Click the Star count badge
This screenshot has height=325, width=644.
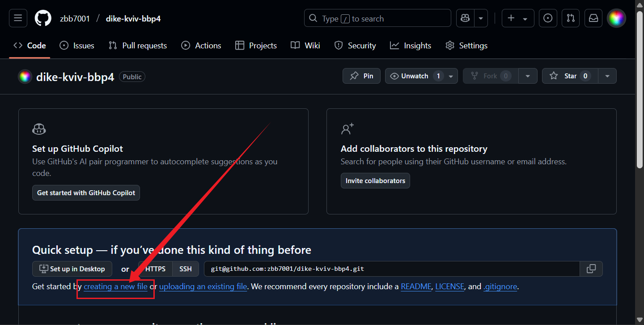click(585, 76)
